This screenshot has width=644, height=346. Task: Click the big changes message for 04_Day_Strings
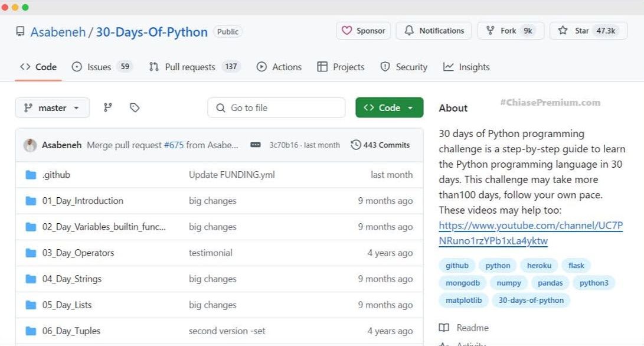coord(213,279)
